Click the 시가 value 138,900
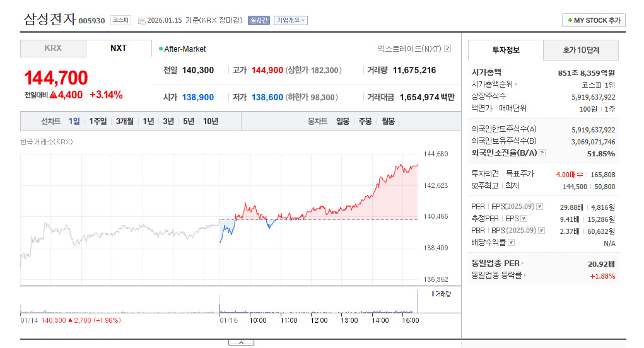The image size is (644, 348). coord(198,97)
